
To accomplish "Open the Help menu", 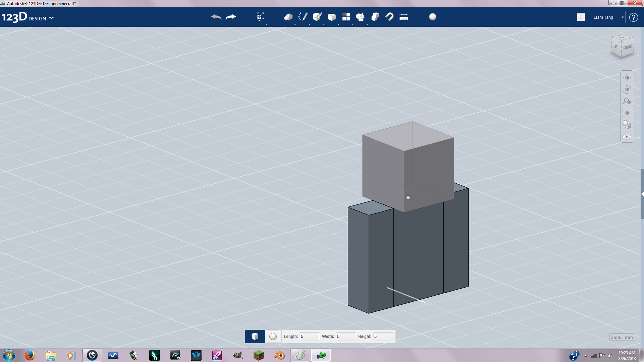I will [x=633, y=17].
